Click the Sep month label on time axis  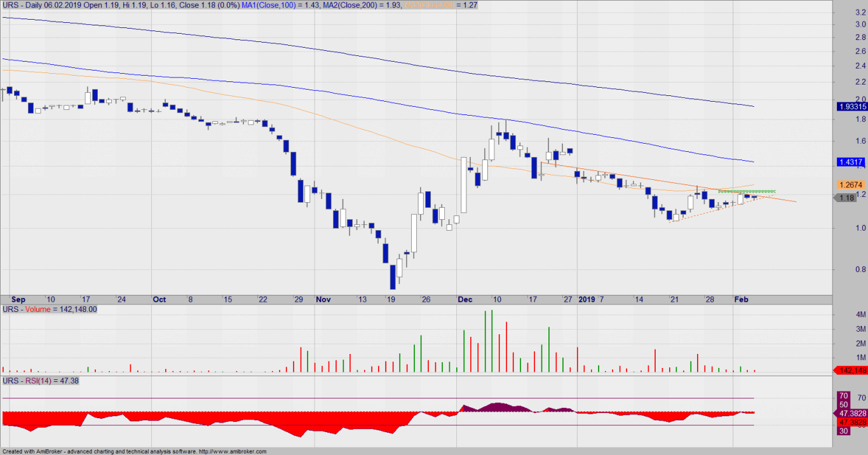click(x=18, y=299)
